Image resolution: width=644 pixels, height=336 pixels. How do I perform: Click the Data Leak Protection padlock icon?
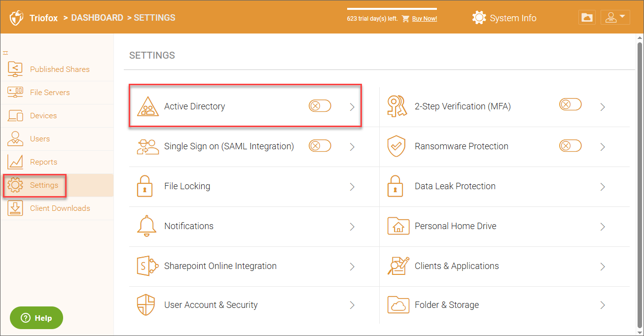click(395, 186)
